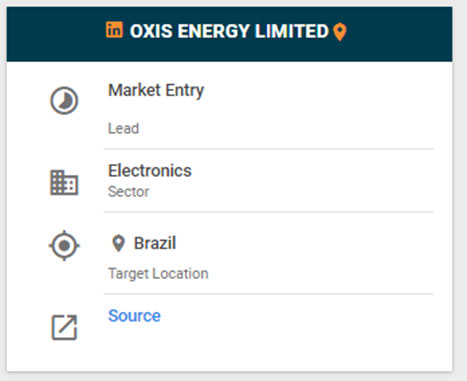Select the Market Entry heading

[156, 90]
